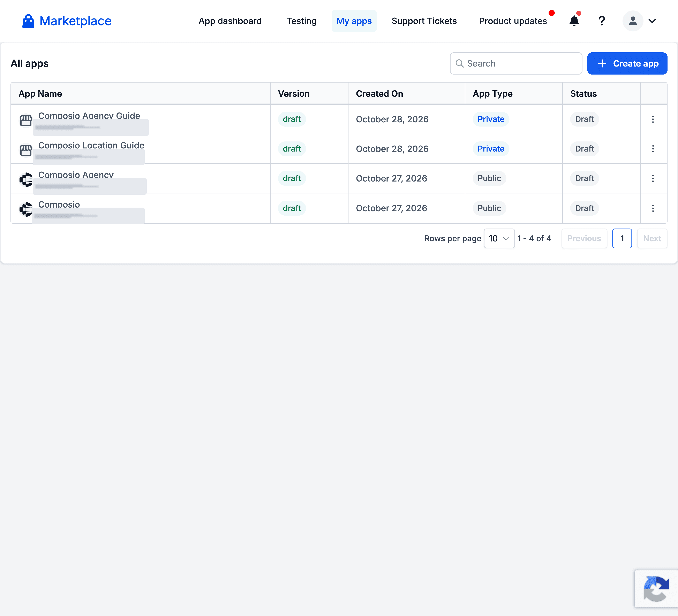Open the Composio Agency Guide app

pos(89,116)
